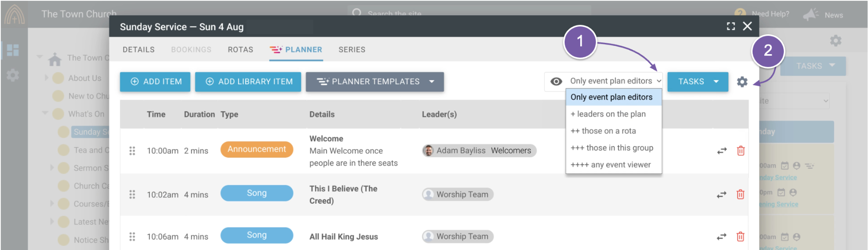Select the PLANNER tab

(x=296, y=50)
